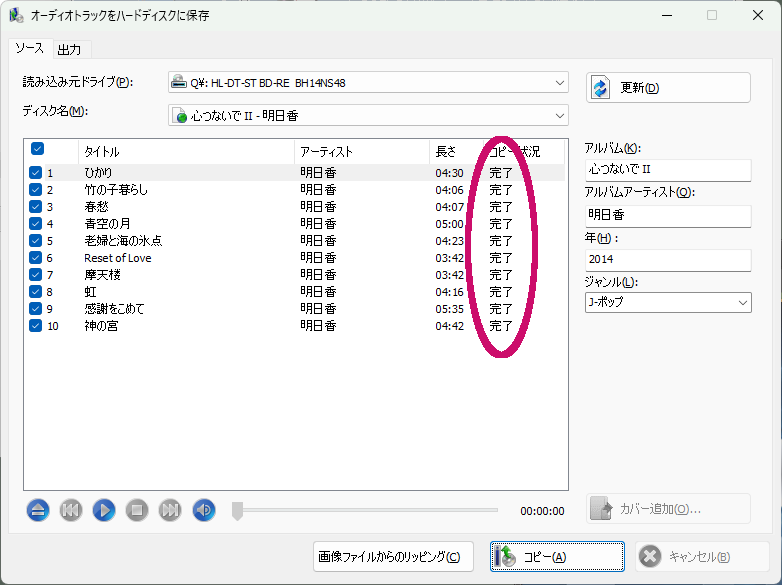Screen dimensions: 782x585
Task: Uncheck track 2 竹の子暮らし checkbox
Action: (35, 190)
